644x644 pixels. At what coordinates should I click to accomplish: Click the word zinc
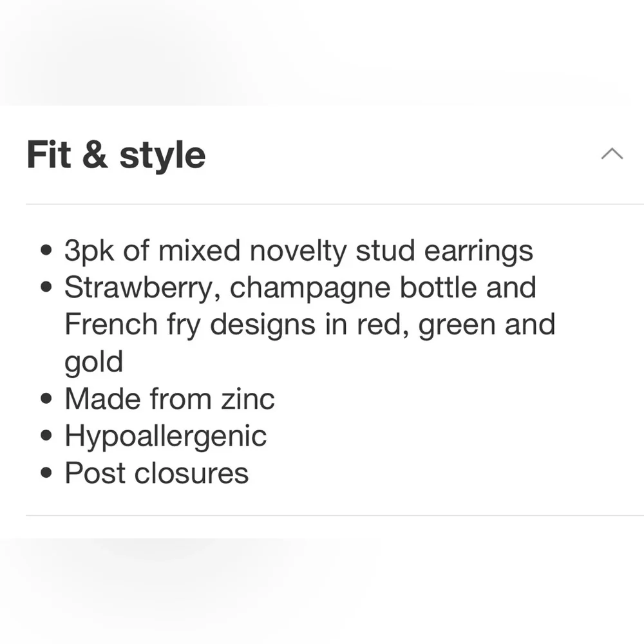click(248, 399)
